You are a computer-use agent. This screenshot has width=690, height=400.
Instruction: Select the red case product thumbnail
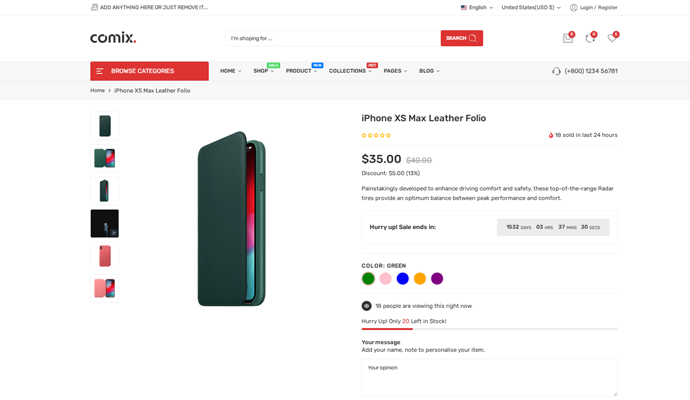click(105, 256)
